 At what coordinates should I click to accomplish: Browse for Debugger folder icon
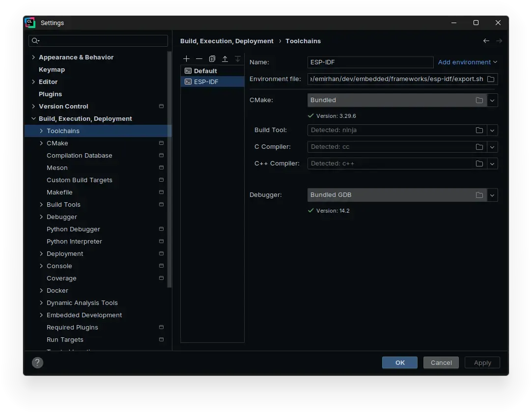coord(479,195)
